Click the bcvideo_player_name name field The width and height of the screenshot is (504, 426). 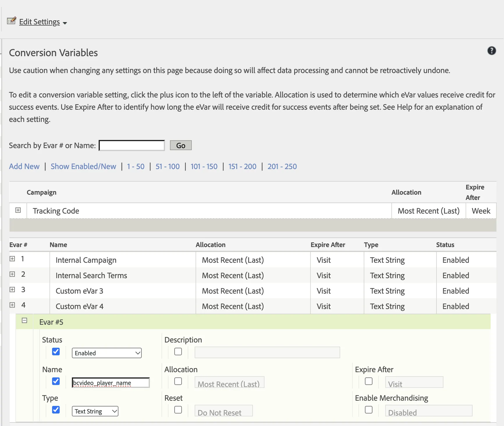coord(111,383)
